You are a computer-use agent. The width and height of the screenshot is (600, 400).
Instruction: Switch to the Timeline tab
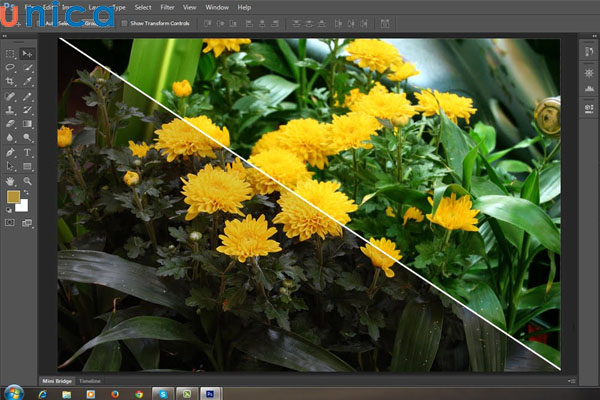point(90,381)
